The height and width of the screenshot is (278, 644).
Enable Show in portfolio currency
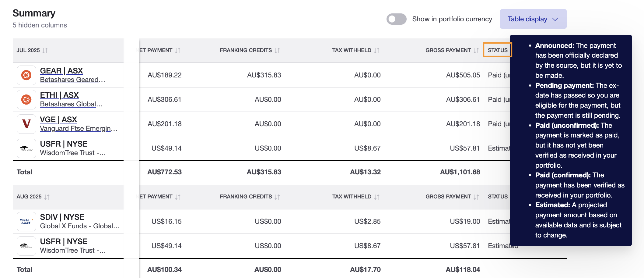(x=396, y=19)
